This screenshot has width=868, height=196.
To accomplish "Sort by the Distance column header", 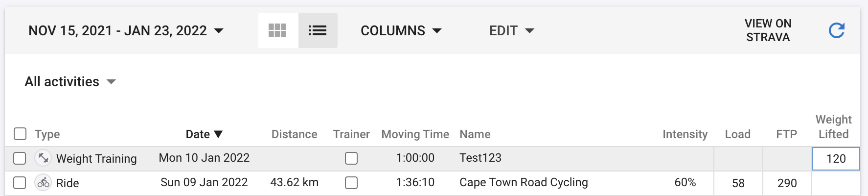I will (x=294, y=134).
